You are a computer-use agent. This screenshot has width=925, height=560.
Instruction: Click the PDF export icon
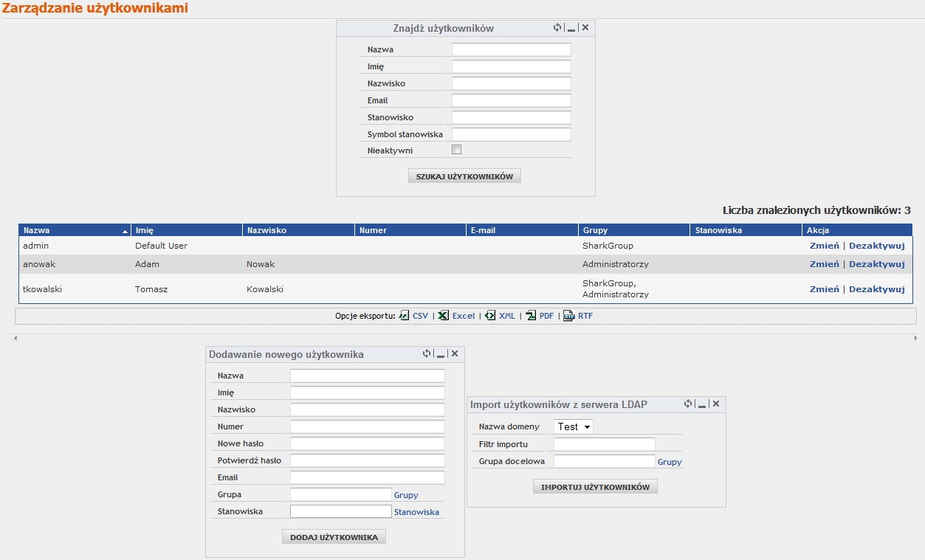pos(531,316)
